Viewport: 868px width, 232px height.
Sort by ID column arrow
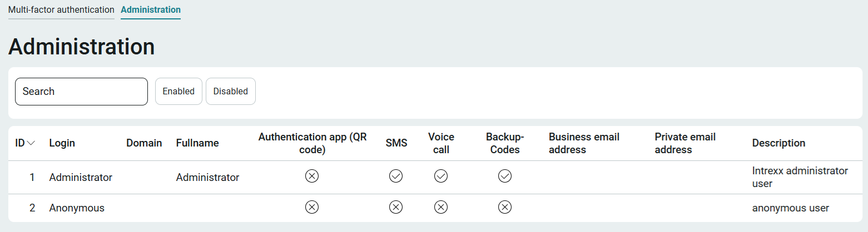point(31,143)
